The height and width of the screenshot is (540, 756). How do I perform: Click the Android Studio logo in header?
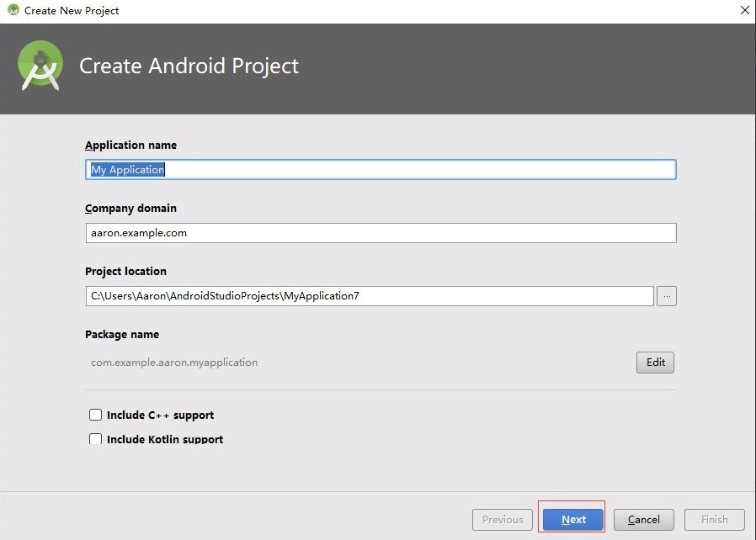point(40,66)
